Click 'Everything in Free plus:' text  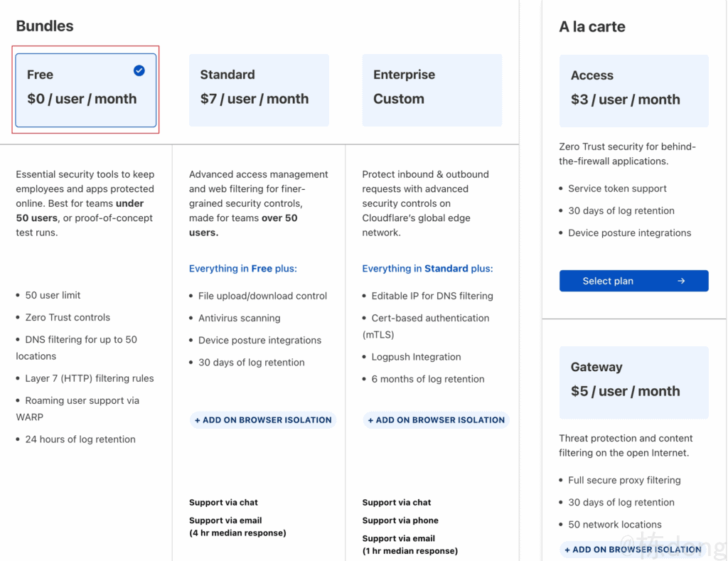coord(243,269)
